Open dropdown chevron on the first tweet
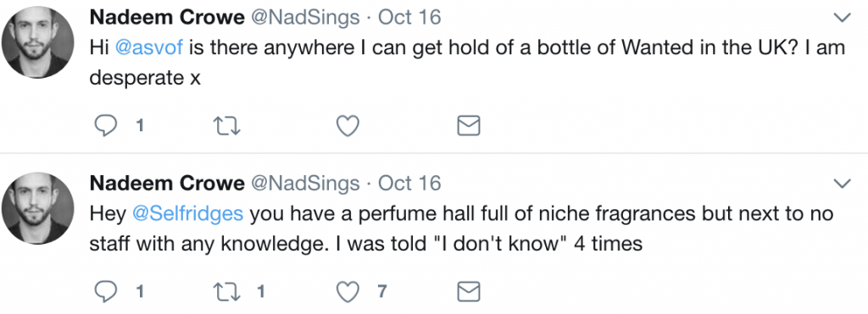Viewport: 868px width, 314px height. point(842,19)
